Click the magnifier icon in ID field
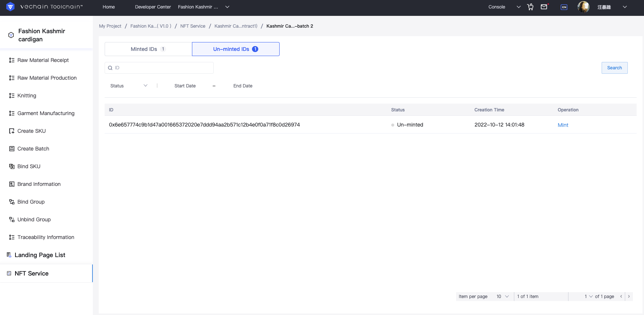Viewport: 644px width, 315px height. click(110, 68)
